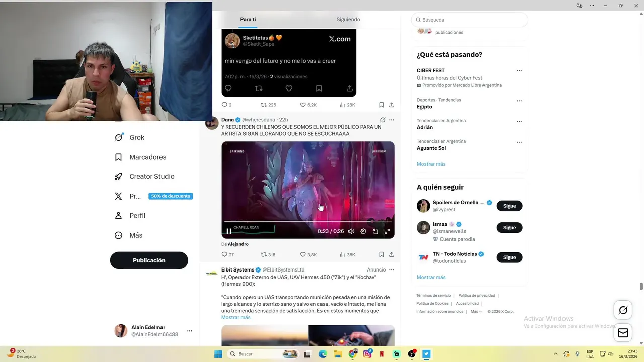Show hidden system tray icons
The height and width of the screenshot is (362, 644).
click(555, 354)
